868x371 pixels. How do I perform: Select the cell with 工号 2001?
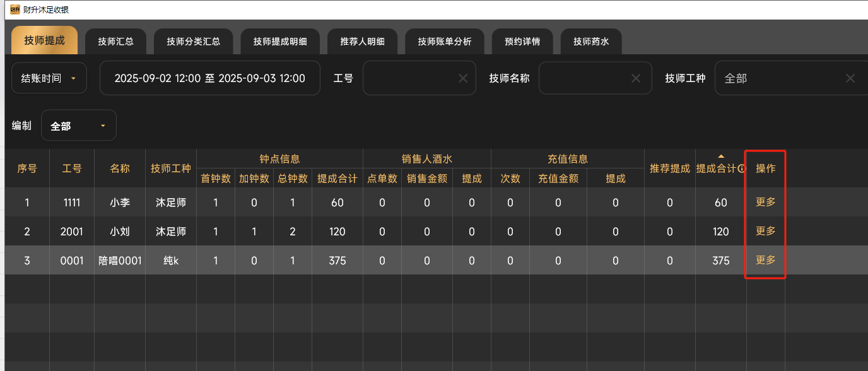[x=72, y=232]
